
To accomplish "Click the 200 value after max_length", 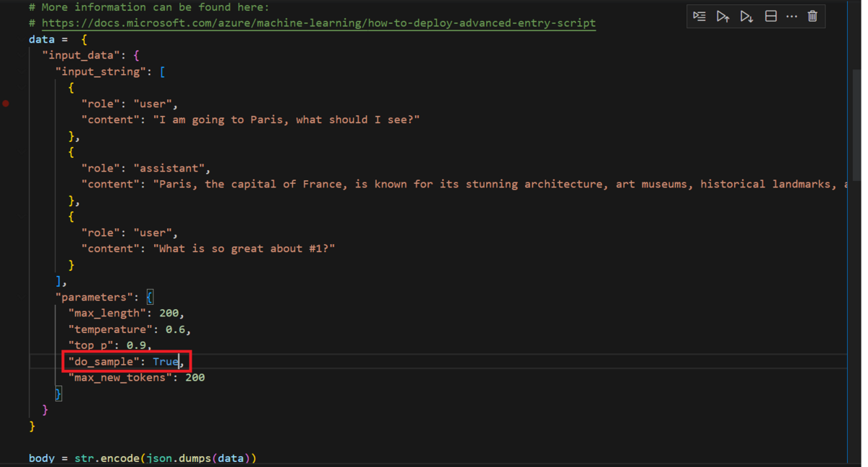I will tap(169, 313).
